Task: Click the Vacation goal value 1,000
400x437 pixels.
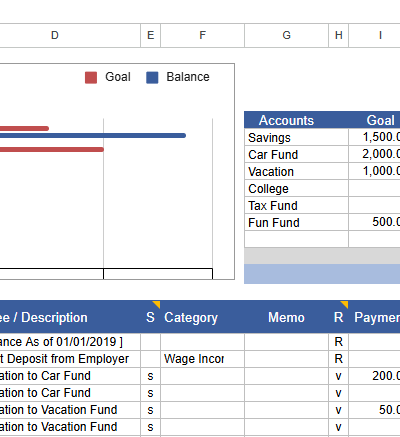Action: click(x=375, y=171)
